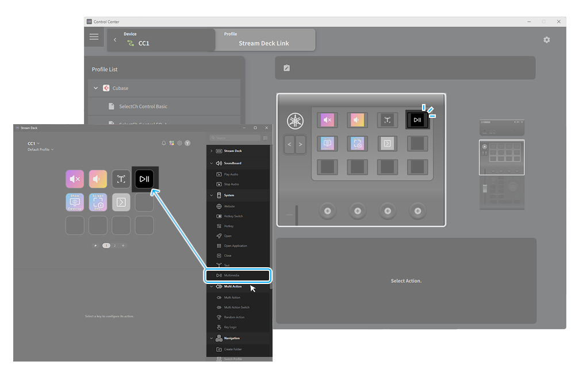This screenshot has height=392, width=575.
Task: Collapse the Soundboard category
Action: tap(211, 163)
